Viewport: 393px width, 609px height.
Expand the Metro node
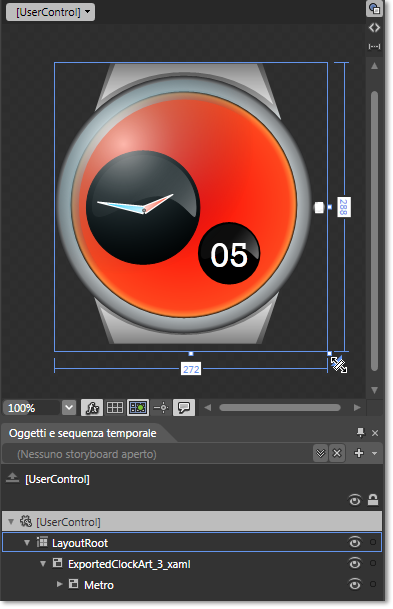click(x=59, y=584)
